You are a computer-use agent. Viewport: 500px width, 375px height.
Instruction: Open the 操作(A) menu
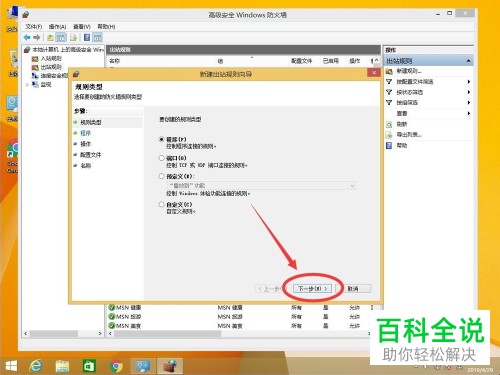(x=57, y=26)
